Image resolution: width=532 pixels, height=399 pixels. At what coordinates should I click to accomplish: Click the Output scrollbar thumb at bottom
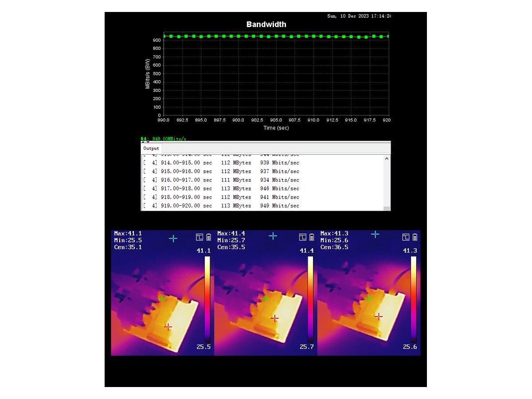click(x=387, y=208)
